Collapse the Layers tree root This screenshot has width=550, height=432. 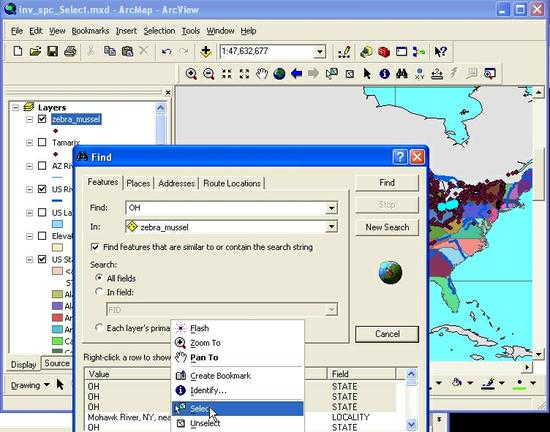coord(15,107)
